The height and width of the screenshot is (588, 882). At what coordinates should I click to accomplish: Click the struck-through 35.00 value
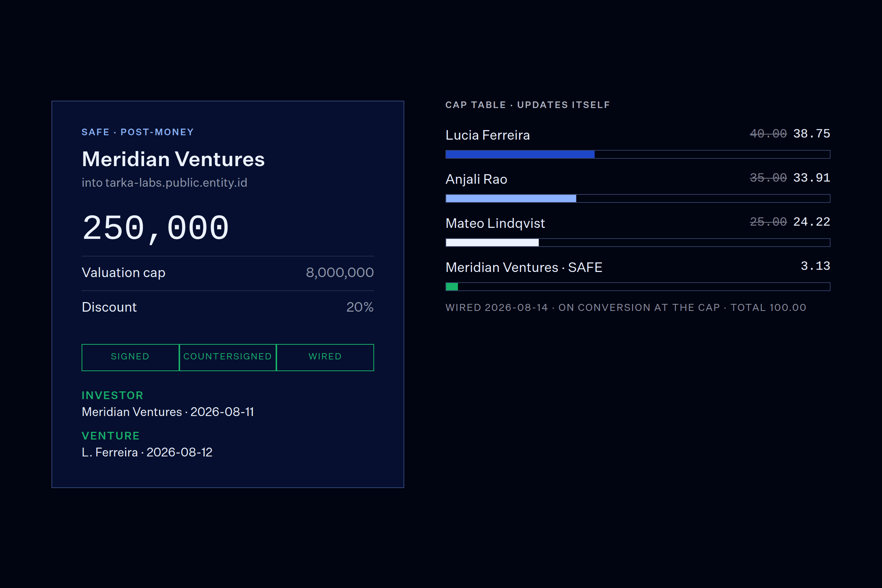pyautogui.click(x=768, y=178)
